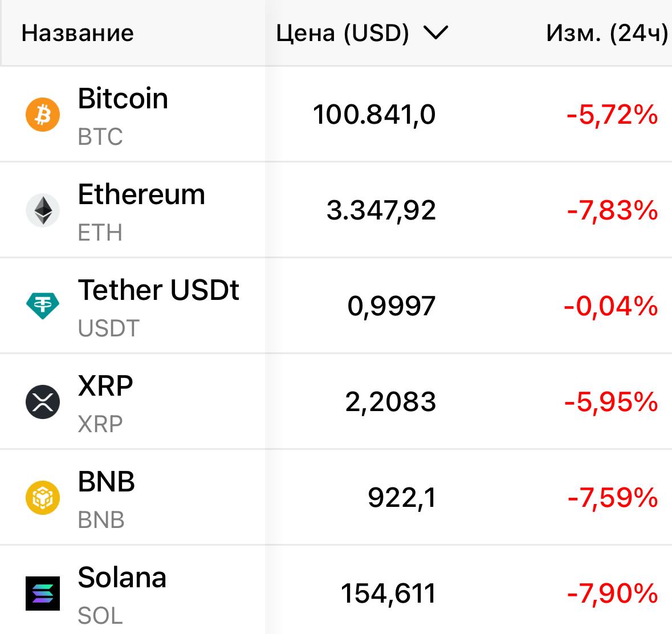Toggle sort arrow next to Цена (USD)
672x634 pixels.
tap(436, 33)
